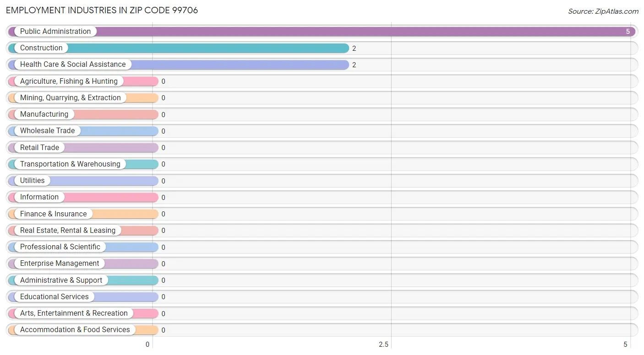The height and width of the screenshot is (355, 644).
Task: Click the Administrative & Support label
Action: click(x=61, y=280)
